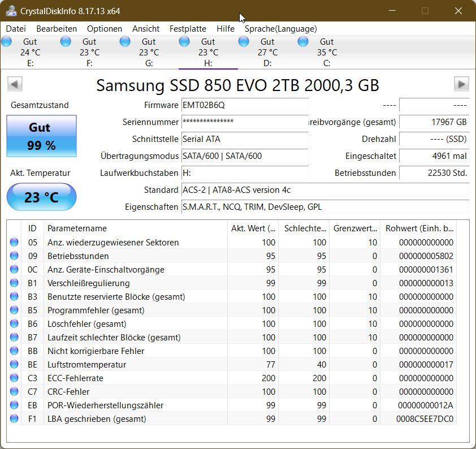The width and height of the screenshot is (476, 449).
Task: Select drive H: disk tab
Action: coord(208,52)
